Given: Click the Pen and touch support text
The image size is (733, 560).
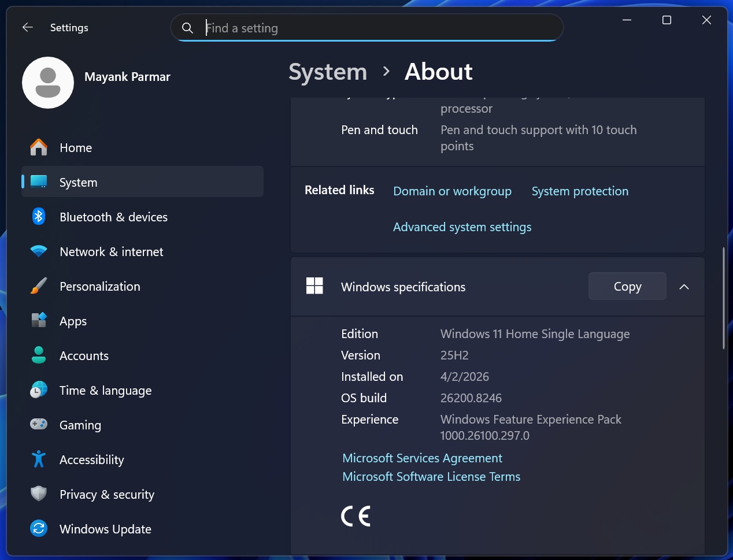Looking at the screenshot, I should 538,138.
